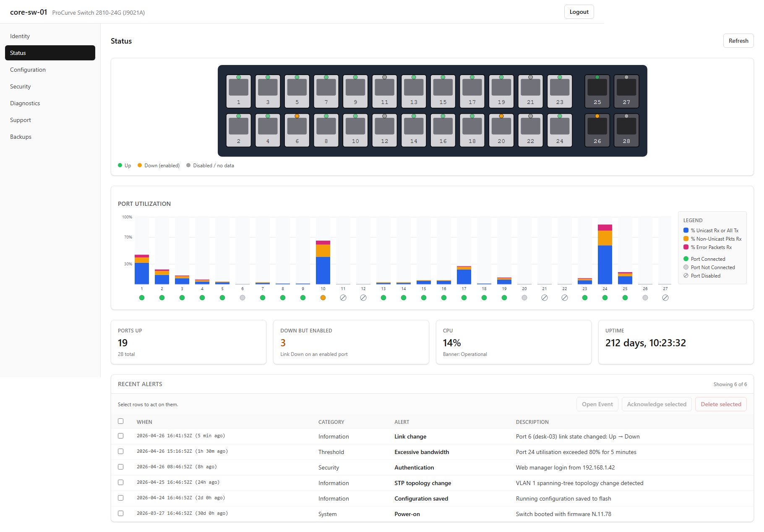The image size is (764, 532).
Task: Go to Configuration in the sidebar
Action: pyautogui.click(x=50, y=70)
